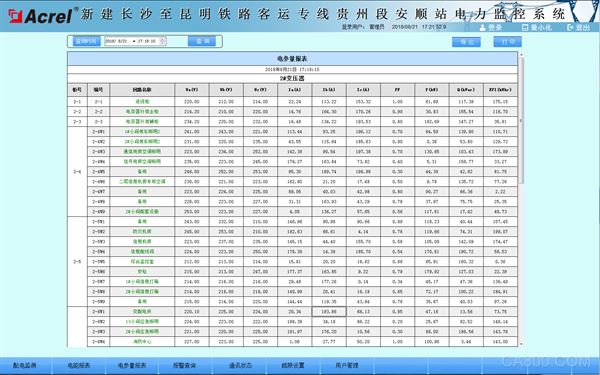The width and height of the screenshot is (600, 375).
Task: Click the scrollbar down arrow at the table bottom
Action: 521,344
